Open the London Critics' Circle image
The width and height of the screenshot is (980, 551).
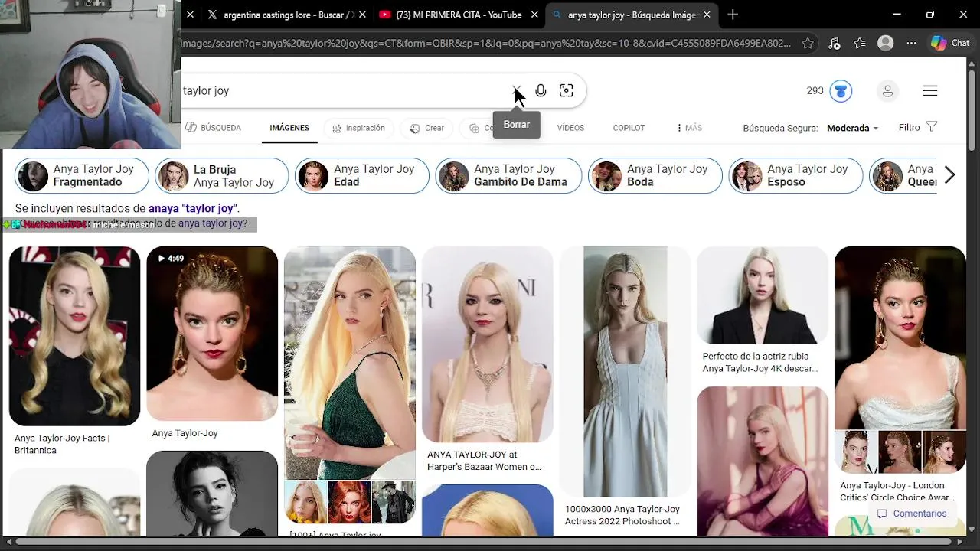tap(900, 337)
